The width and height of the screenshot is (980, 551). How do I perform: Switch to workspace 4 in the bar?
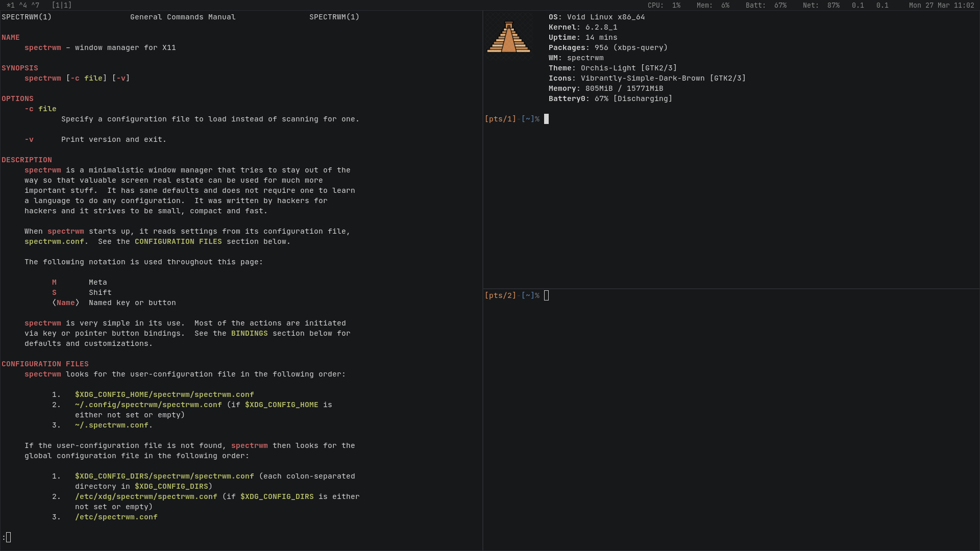click(23, 5)
